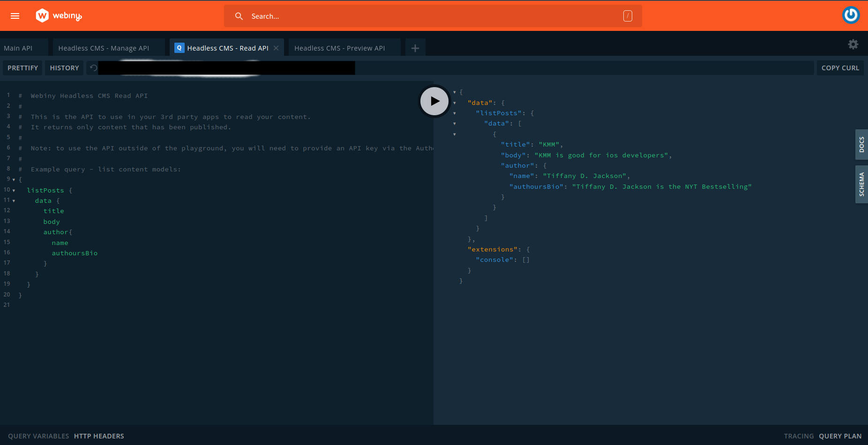Open the DOCS side panel

click(862, 144)
